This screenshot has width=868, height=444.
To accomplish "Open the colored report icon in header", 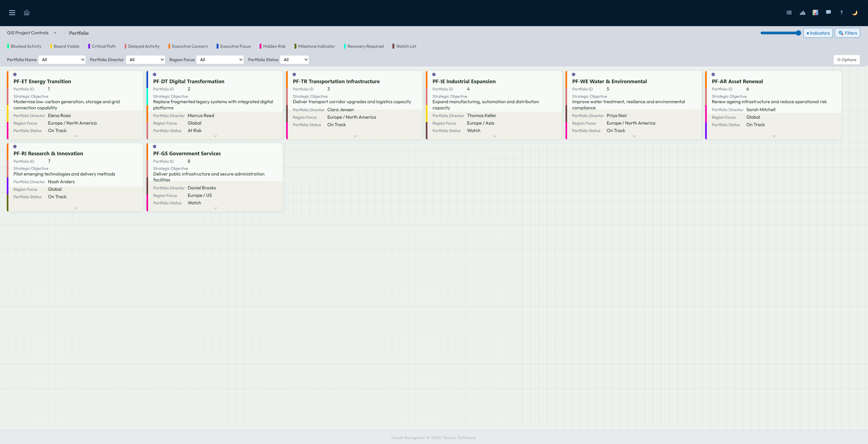I will (x=815, y=13).
